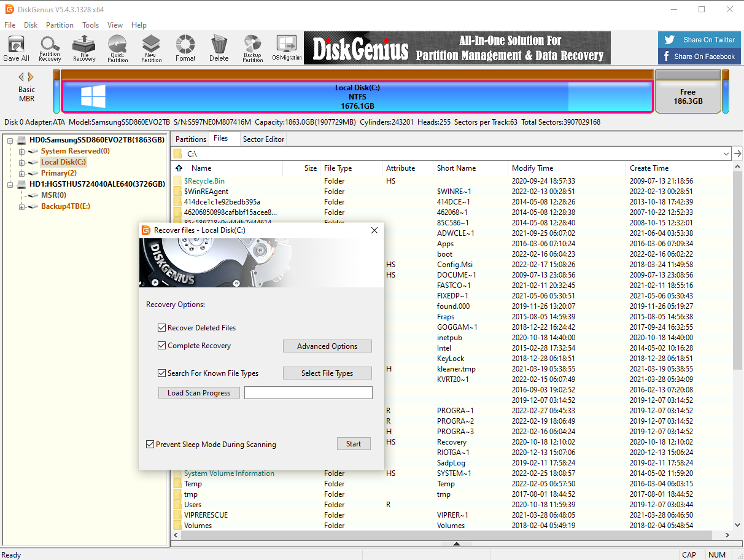Expand the System Reserved(0) tree node

click(22, 151)
